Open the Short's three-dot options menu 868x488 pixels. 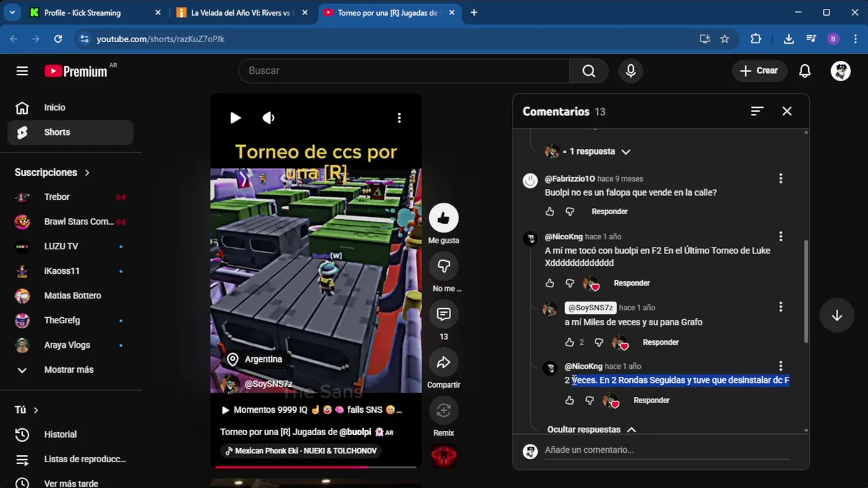coord(399,118)
